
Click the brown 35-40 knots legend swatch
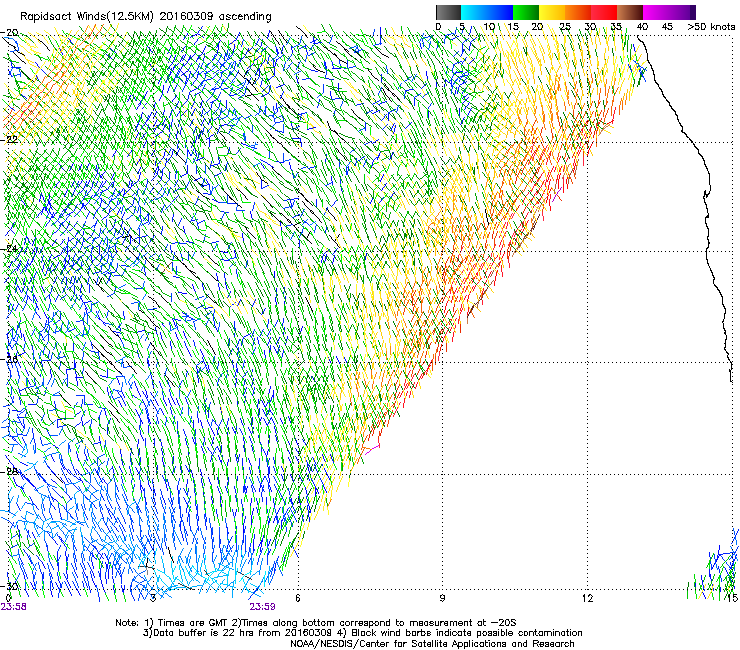(630, 12)
